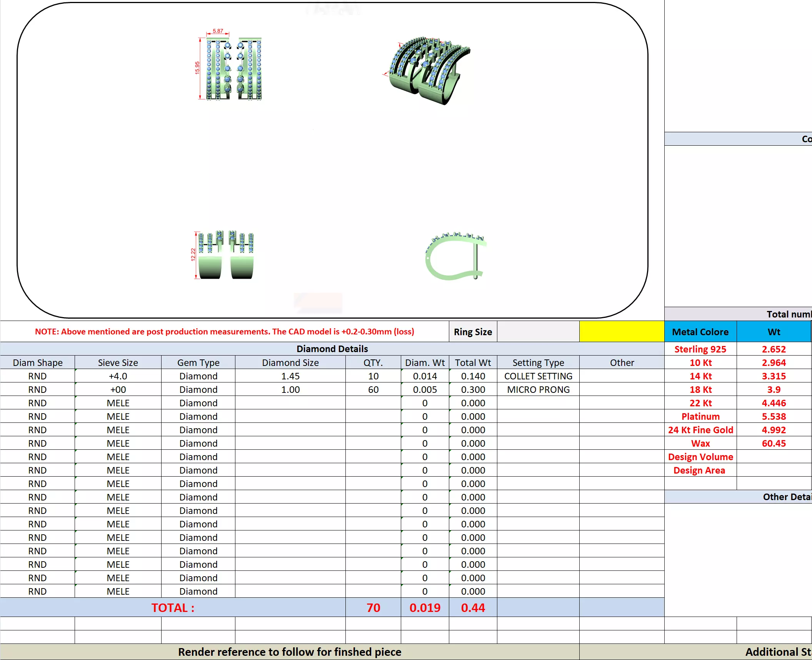Click the Diamond Details section header
The image size is (812, 660).
point(332,349)
